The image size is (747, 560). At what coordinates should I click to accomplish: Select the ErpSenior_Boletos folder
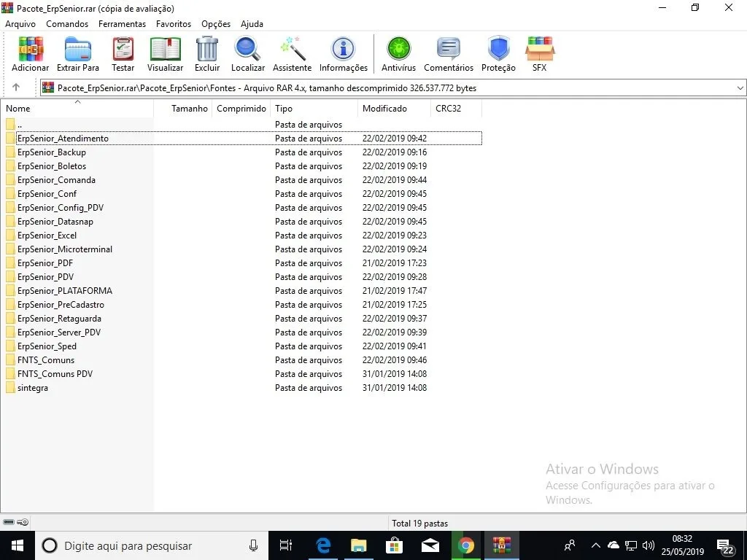241,166
